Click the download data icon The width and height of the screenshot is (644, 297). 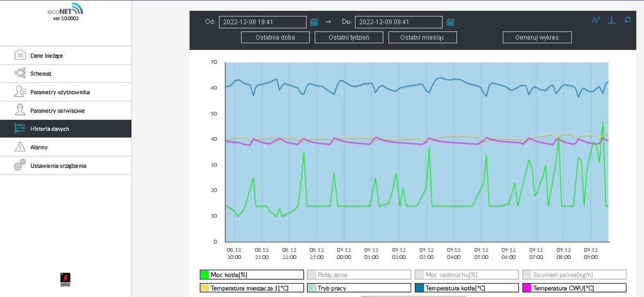(x=611, y=20)
